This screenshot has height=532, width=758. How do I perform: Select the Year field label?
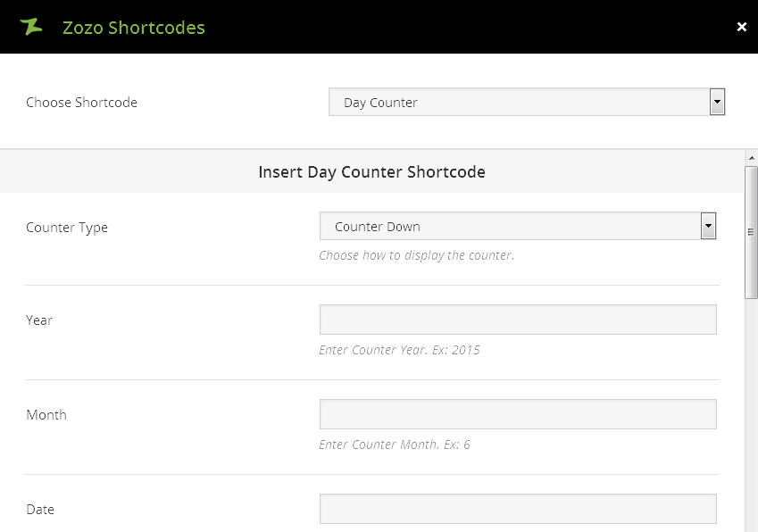(39, 320)
